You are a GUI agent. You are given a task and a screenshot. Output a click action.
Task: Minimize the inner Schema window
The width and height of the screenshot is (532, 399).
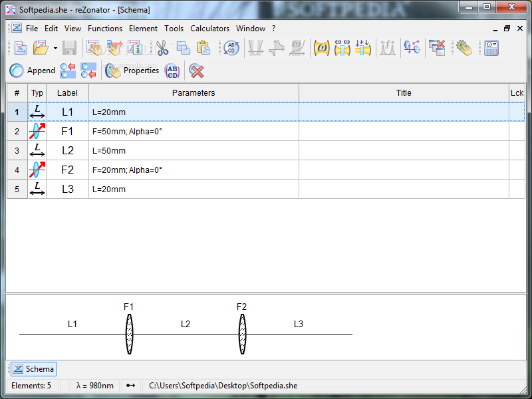coord(495,29)
